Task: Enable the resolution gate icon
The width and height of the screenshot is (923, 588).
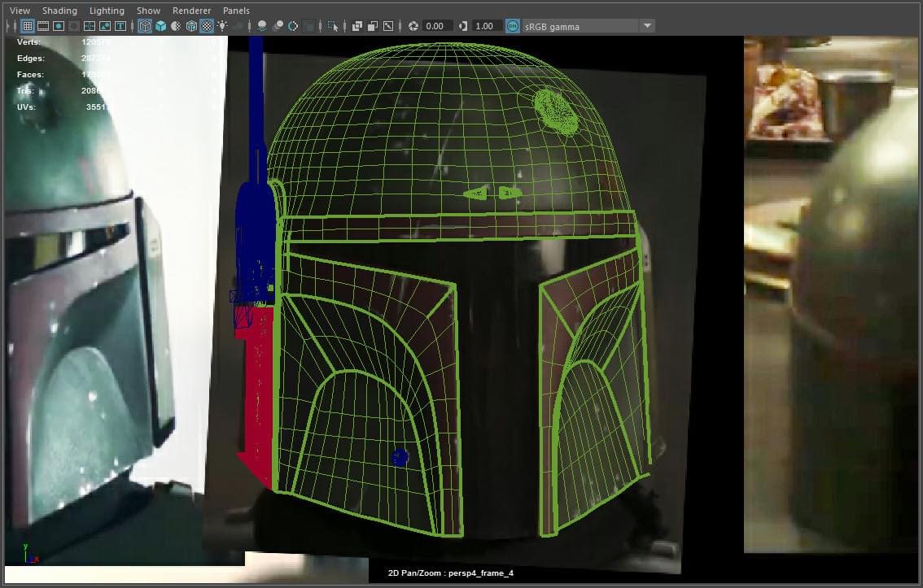Action: pyautogui.click(x=58, y=26)
